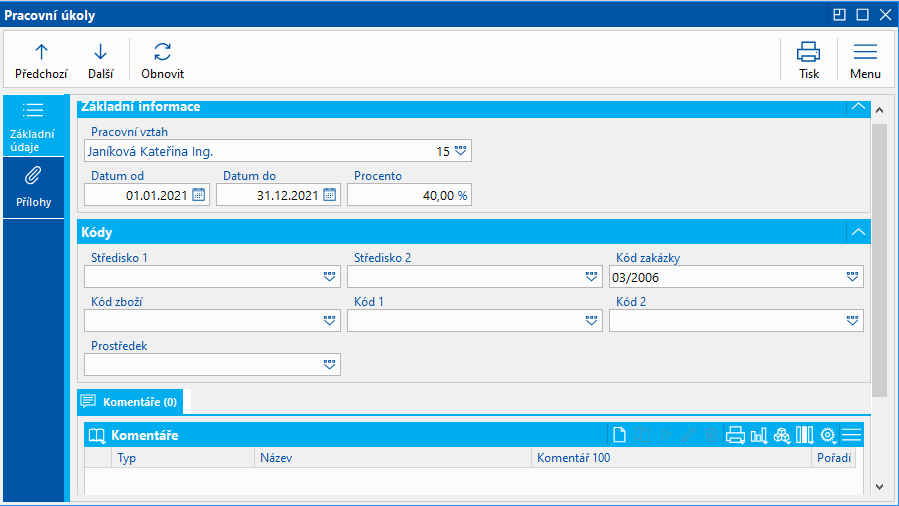The height and width of the screenshot is (506, 899).
Task: Open the cubes icon in Komentáře toolbar
Action: [781, 435]
